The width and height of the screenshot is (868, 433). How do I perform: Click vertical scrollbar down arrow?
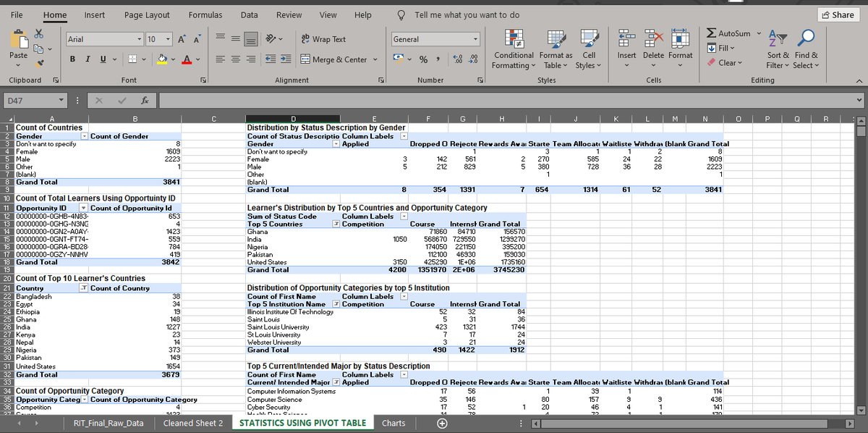point(861,411)
